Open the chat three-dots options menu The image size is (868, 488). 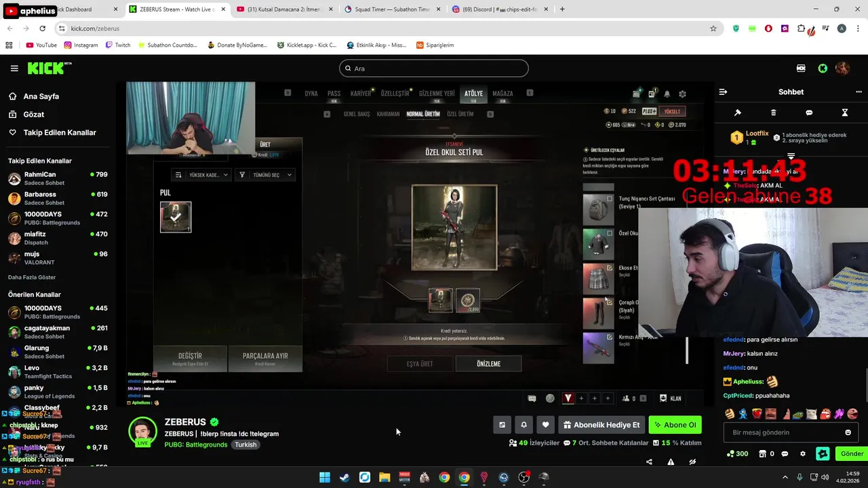[x=859, y=92]
